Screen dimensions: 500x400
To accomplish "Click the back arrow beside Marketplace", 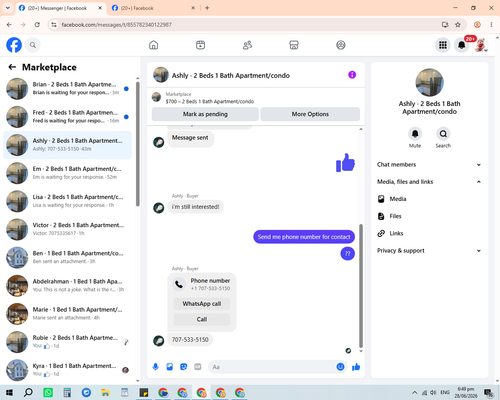I will tap(12, 67).
